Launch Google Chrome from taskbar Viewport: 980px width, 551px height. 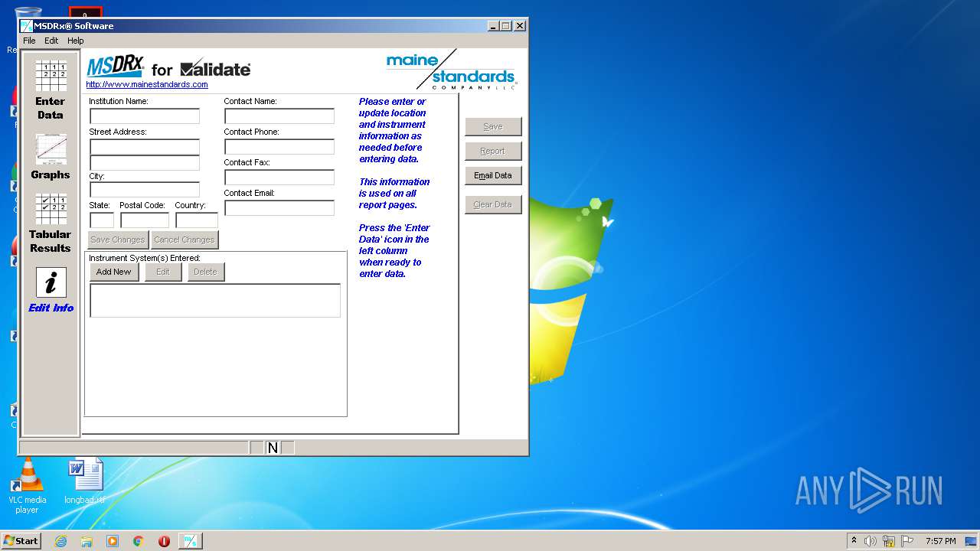[139, 541]
